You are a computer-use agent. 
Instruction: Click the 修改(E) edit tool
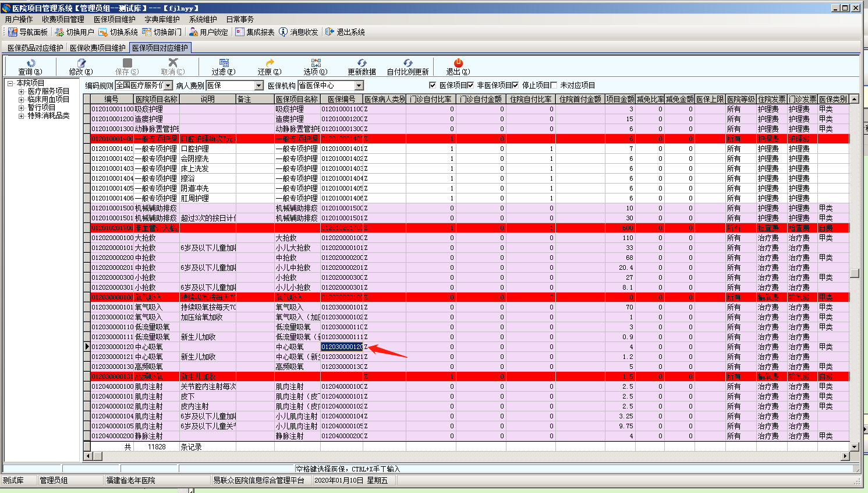tap(81, 67)
